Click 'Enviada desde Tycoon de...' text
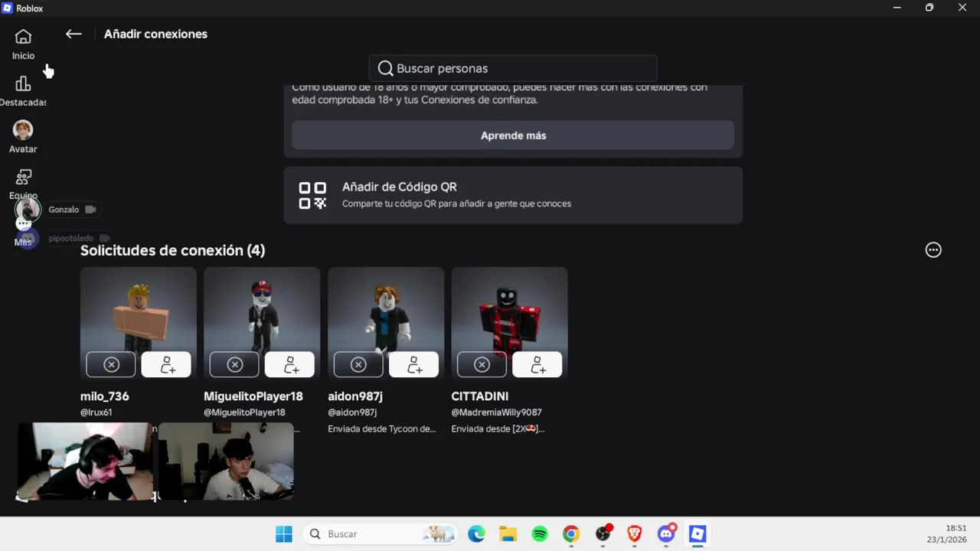The image size is (980, 551). tap(382, 429)
